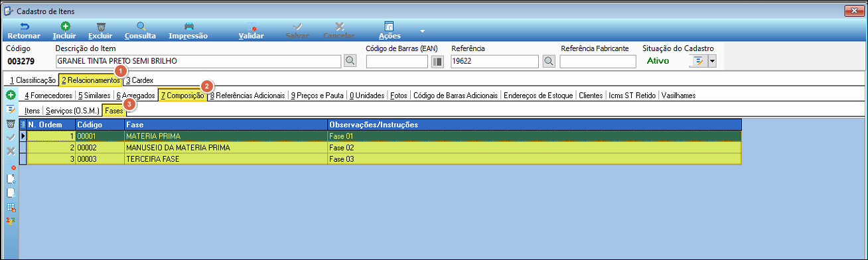Open the Ações toolbar menu
This screenshot has width=868, height=260.
390,31
